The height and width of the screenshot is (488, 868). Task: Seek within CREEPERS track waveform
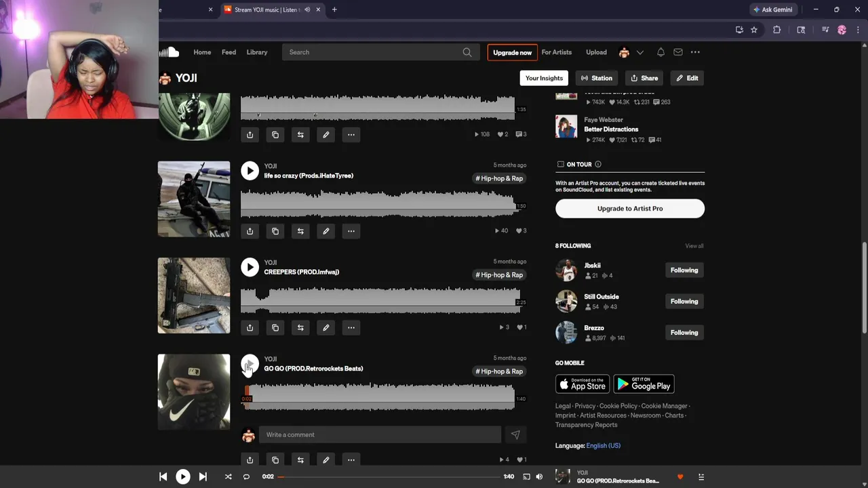tap(380, 300)
